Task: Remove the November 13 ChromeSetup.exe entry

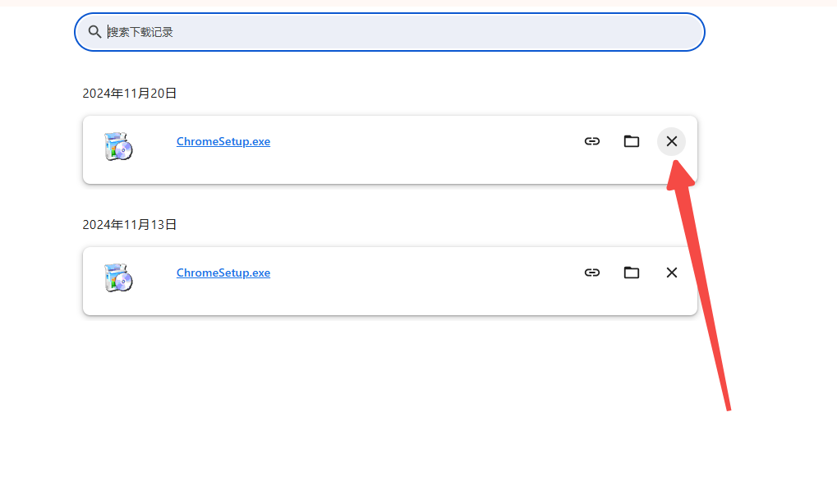Action: tap(672, 273)
